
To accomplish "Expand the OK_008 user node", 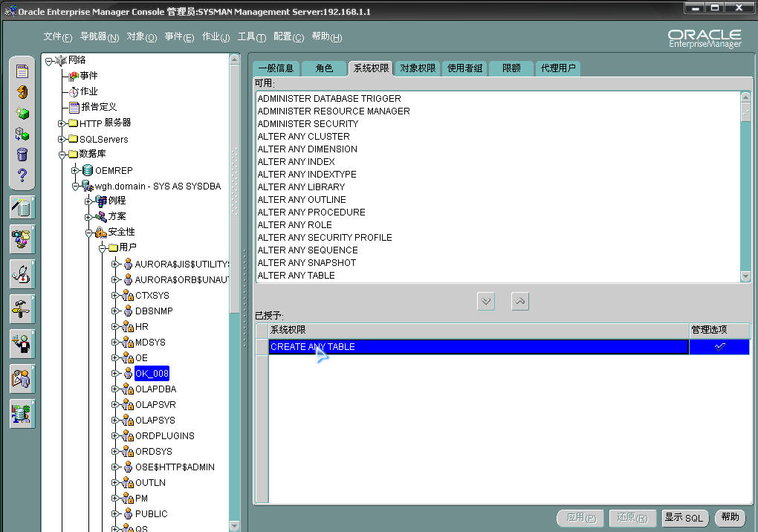I will point(115,374).
